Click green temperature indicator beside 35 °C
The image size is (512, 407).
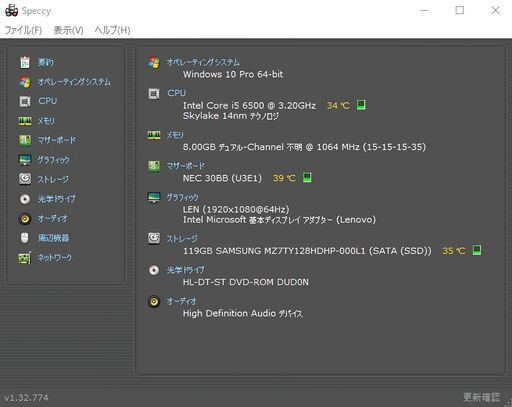[x=477, y=250]
